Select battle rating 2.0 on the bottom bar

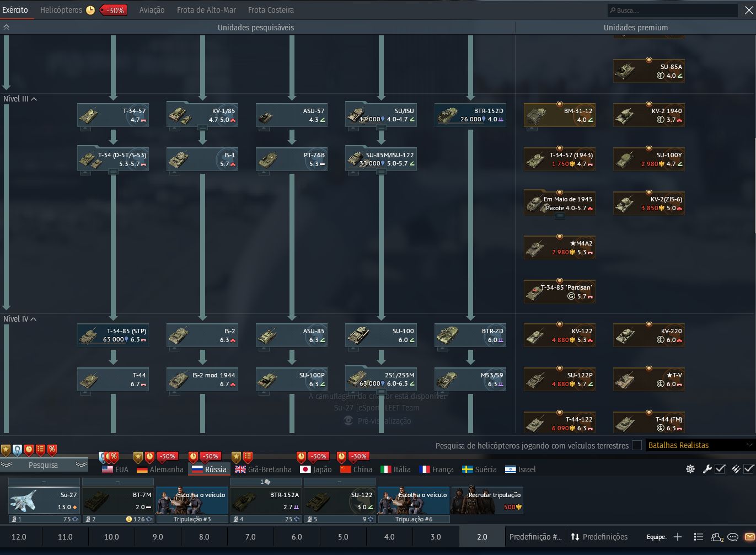(x=482, y=537)
